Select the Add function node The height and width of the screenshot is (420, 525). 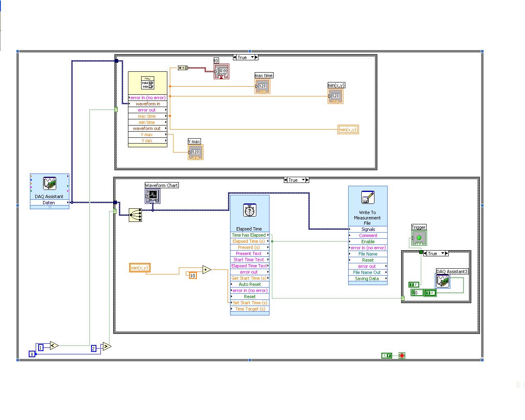point(207,269)
